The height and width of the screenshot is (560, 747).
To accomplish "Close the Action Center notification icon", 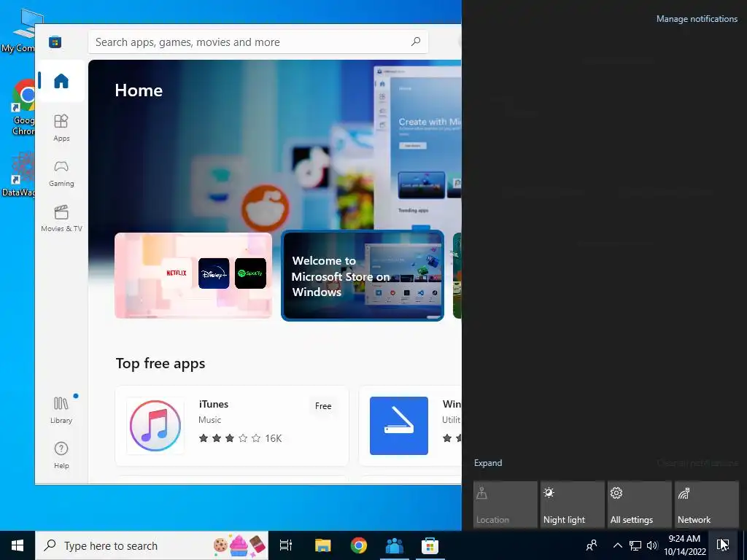I will [723, 545].
